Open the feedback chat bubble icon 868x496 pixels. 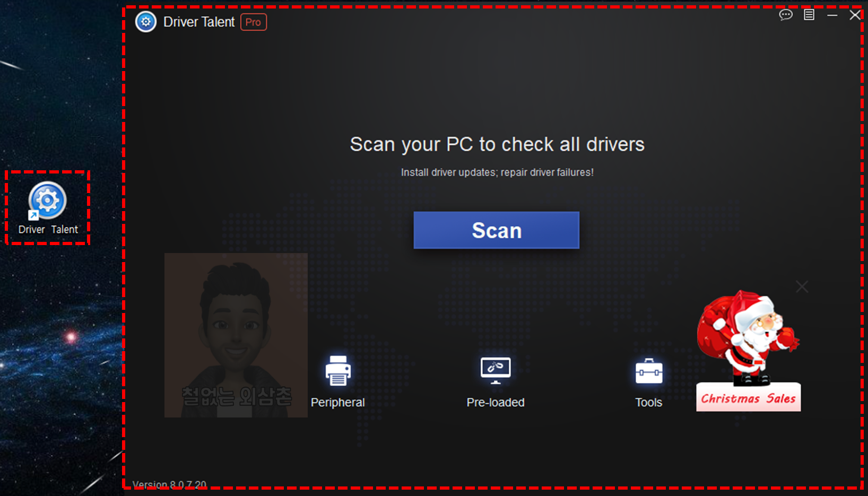786,15
